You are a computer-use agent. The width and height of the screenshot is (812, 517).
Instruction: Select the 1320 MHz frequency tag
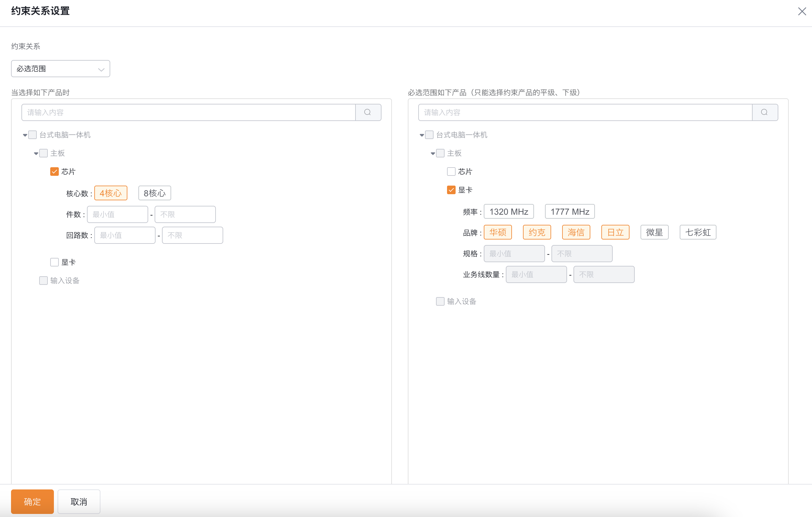tap(509, 211)
